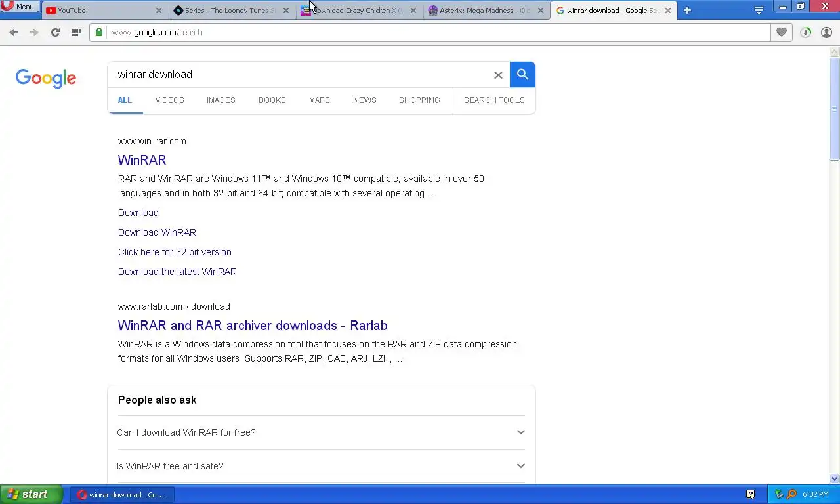
Task: Click the www.rarlab.com › download URL text
Action: pyautogui.click(x=174, y=306)
